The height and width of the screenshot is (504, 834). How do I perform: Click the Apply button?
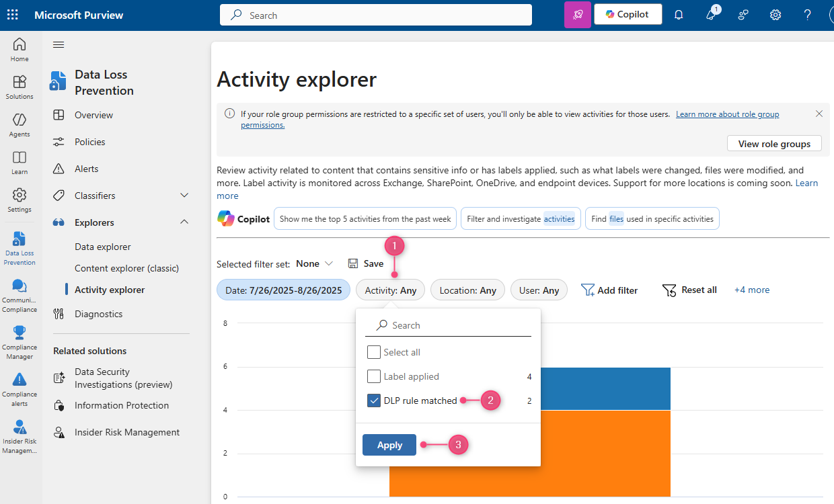click(x=389, y=445)
